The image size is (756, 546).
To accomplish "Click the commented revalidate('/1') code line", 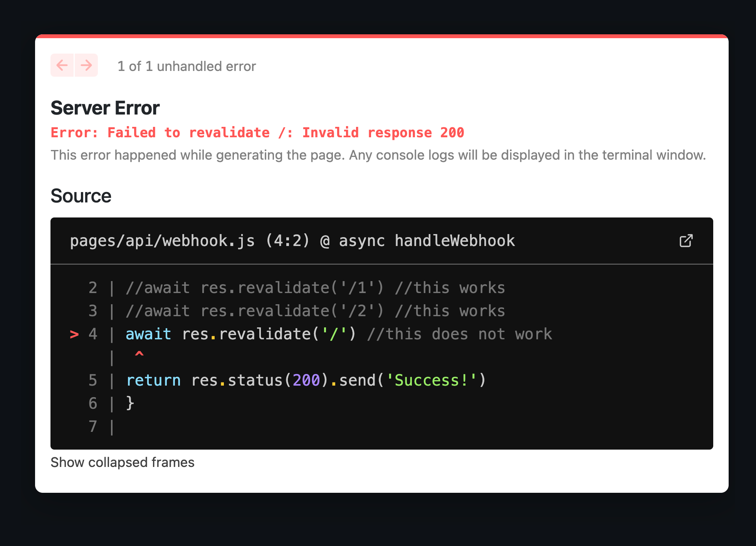I will pos(315,288).
